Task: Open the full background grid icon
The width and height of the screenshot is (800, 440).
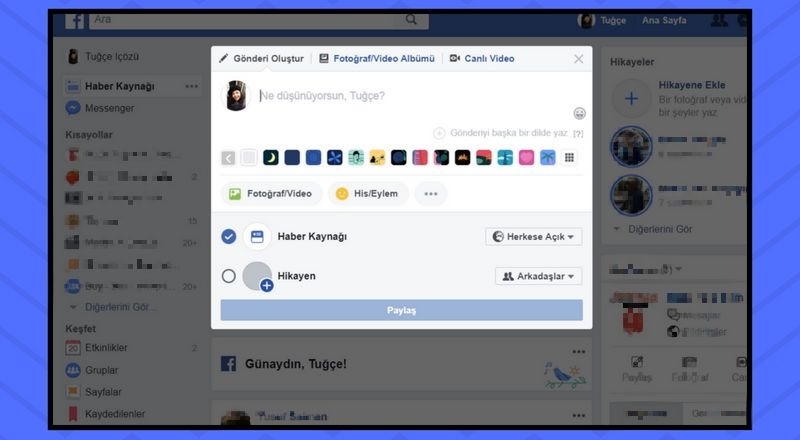Action: click(569, 157)
